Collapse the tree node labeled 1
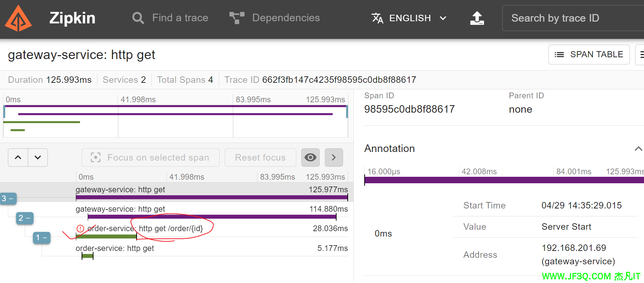The image size is (644, 283). pos(41,238)
